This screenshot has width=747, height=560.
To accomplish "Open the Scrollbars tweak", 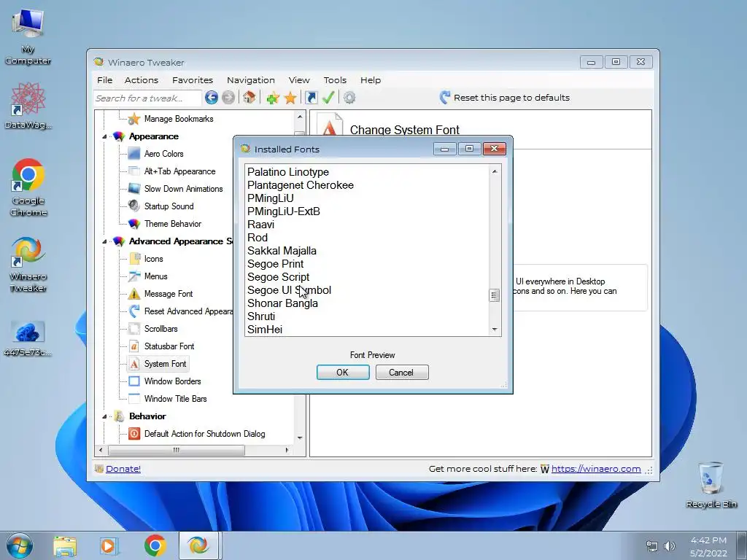I will tap(160, 329).
